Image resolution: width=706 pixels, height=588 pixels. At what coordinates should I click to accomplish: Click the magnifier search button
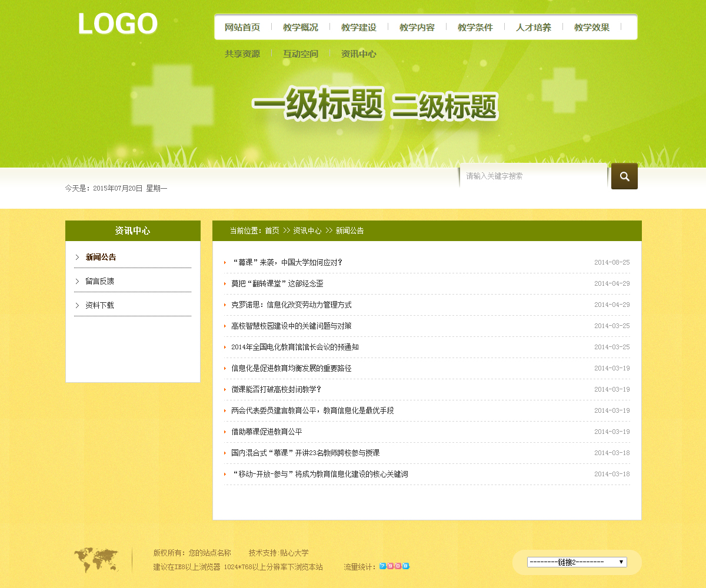click(624, 176)
